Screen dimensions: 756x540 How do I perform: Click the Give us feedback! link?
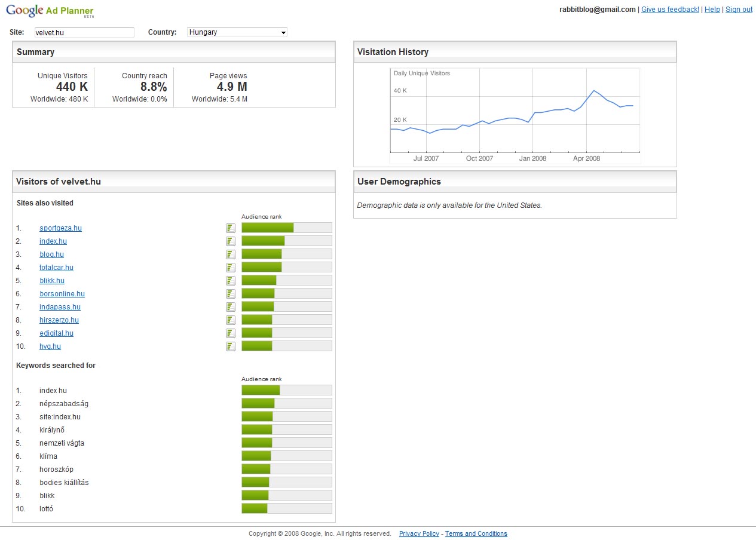(x=670, y=10)
